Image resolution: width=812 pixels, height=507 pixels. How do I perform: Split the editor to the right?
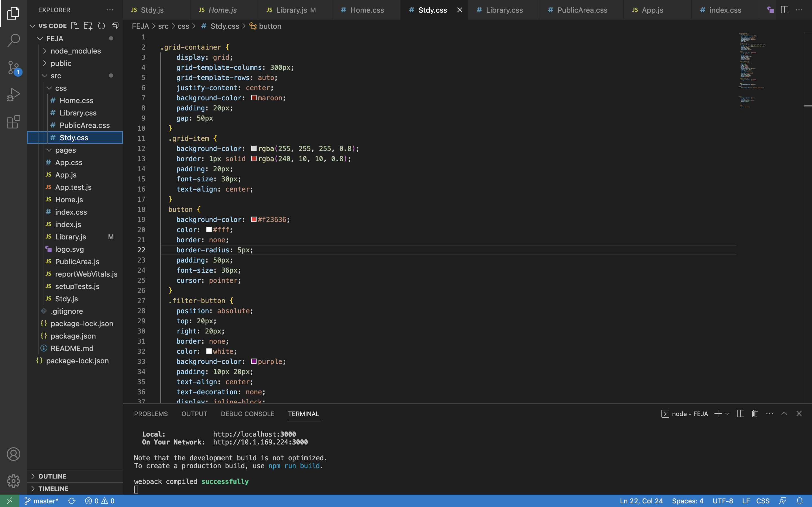tap(784, 10)
